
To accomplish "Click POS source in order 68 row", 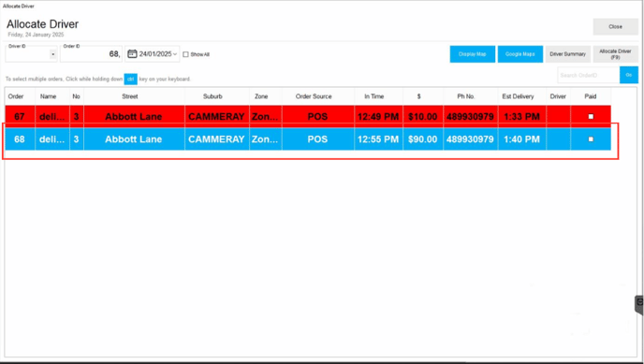I will (x=318, y=139).
